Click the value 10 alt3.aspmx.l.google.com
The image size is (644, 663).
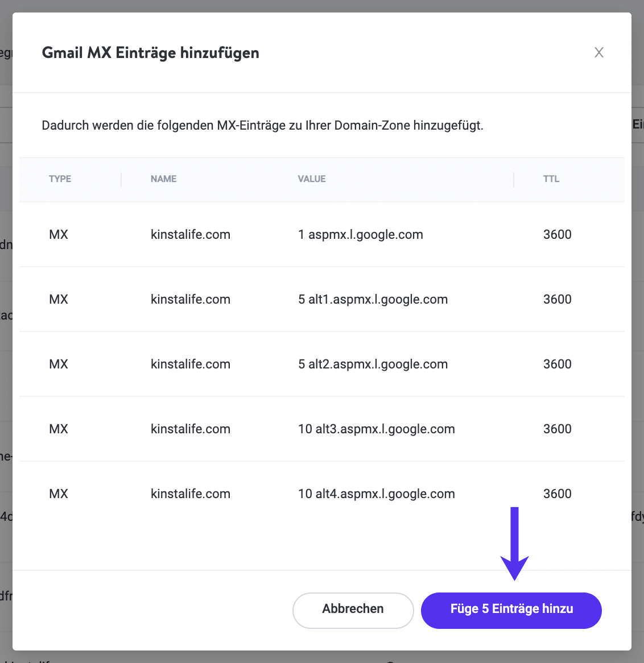377,429
